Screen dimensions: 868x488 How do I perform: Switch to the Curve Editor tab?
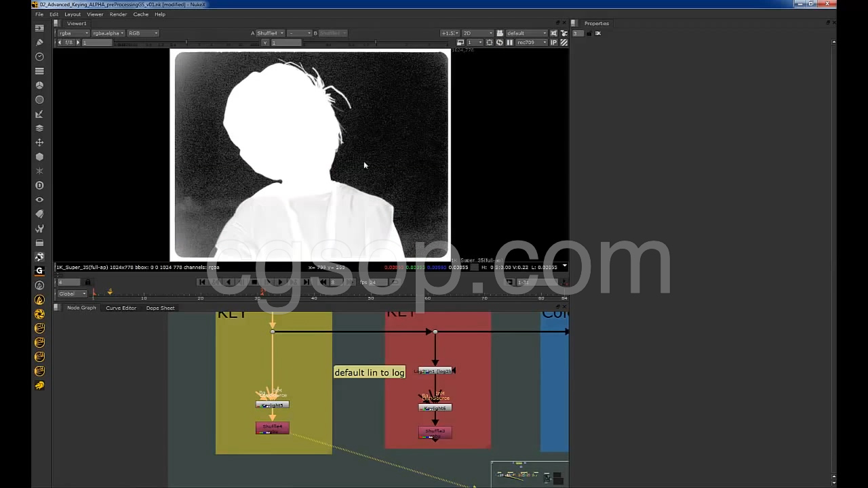(121, 308)
